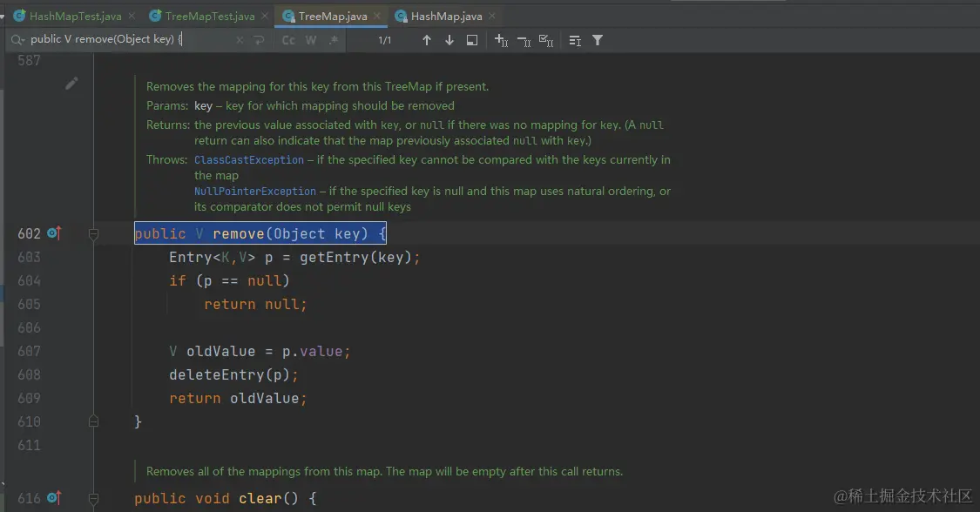Screen dimensions: 980x512
Task: Click 'if (p == null)' on line 604
Action: [229, 281]
